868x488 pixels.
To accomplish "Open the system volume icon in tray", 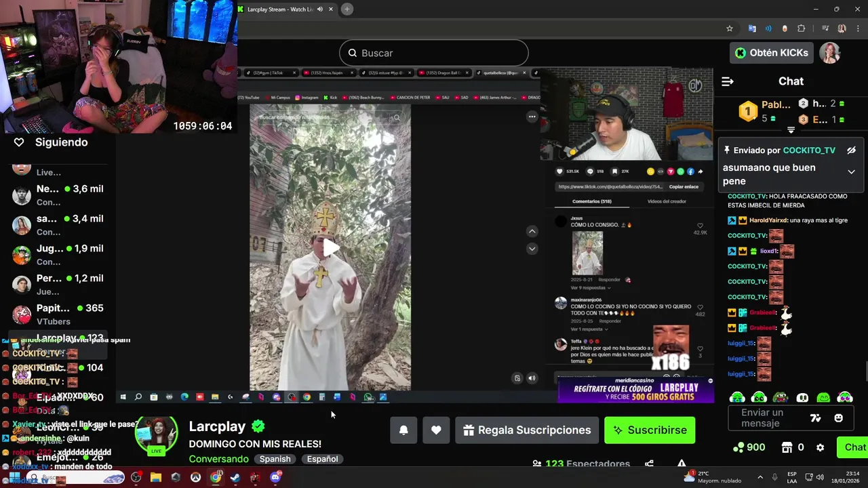I will pos(820,477).
